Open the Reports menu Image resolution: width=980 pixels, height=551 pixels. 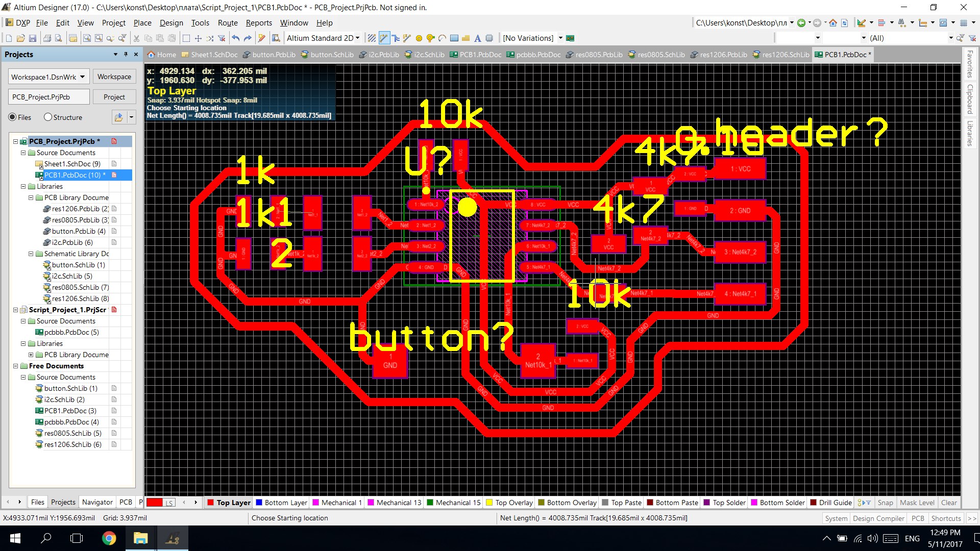point(259,23)
